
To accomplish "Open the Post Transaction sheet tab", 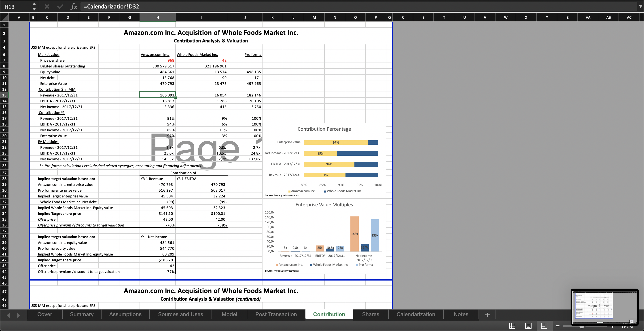I will pos(276,314).
